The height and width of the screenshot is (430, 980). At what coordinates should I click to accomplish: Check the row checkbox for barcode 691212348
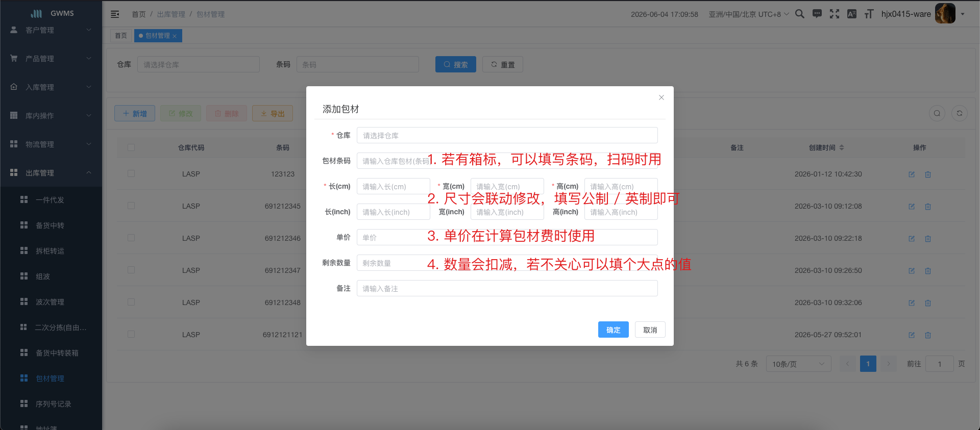click(x=131, y=302)
